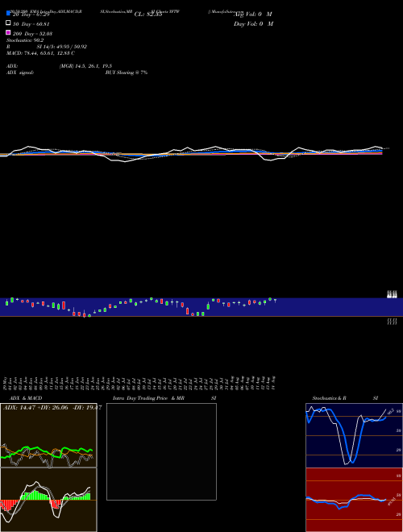
Task: Click the blue Stochastics oscillator panel
Action: [x=354, y=435]
